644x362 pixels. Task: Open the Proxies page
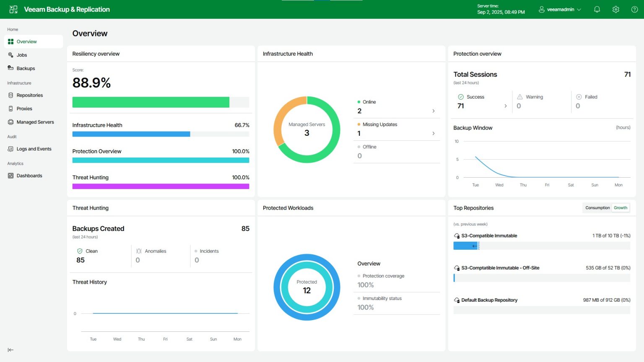point(24,109)
